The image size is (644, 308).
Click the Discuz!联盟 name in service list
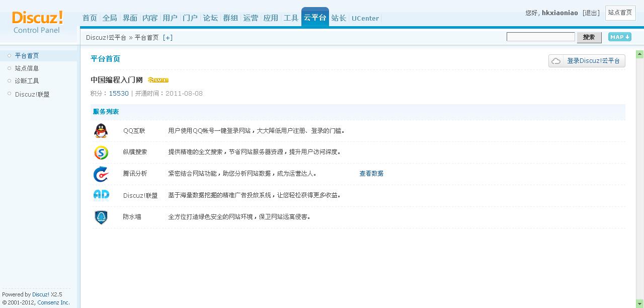pyautogui.click(x=140, y=196)
